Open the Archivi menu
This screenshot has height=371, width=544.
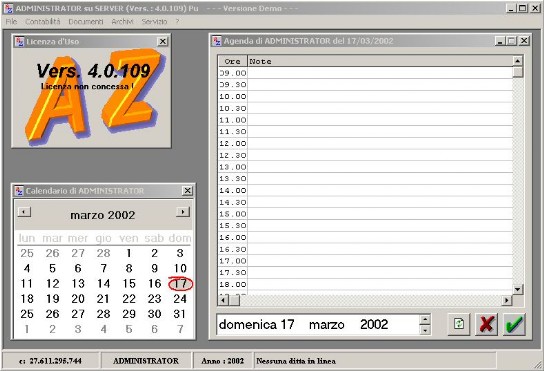click(x=122, y=22)
